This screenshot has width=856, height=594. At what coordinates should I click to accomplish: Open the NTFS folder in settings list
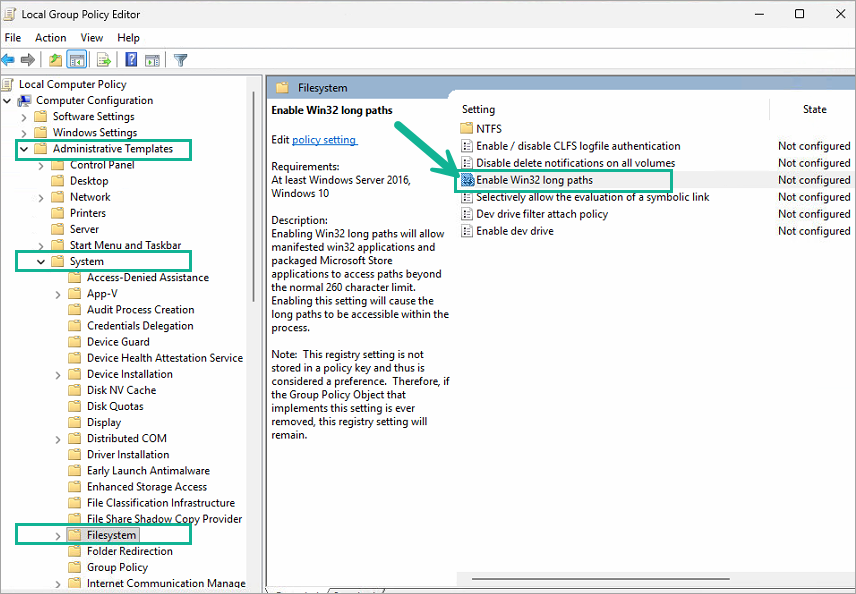pyautogui.click(x=489, y=129)
